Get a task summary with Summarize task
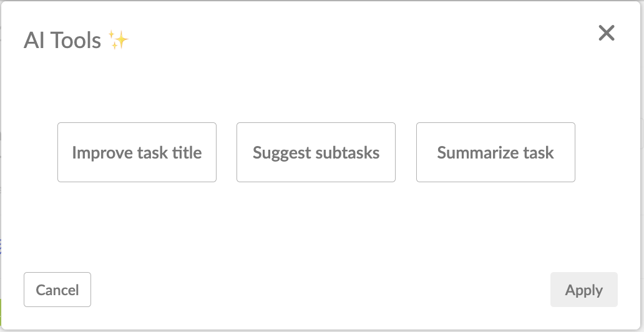 tap(495, 152)
